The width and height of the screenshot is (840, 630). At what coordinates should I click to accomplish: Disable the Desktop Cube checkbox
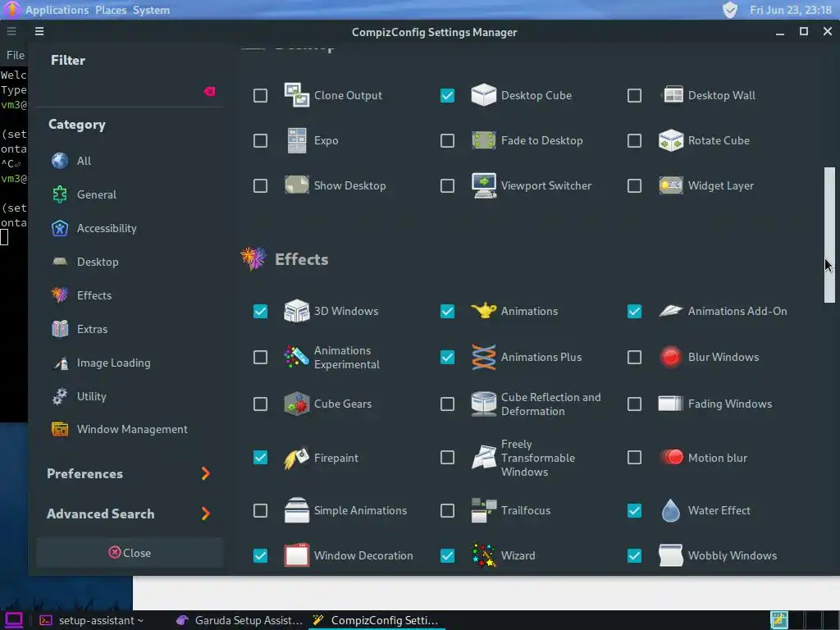coord(447,95)
